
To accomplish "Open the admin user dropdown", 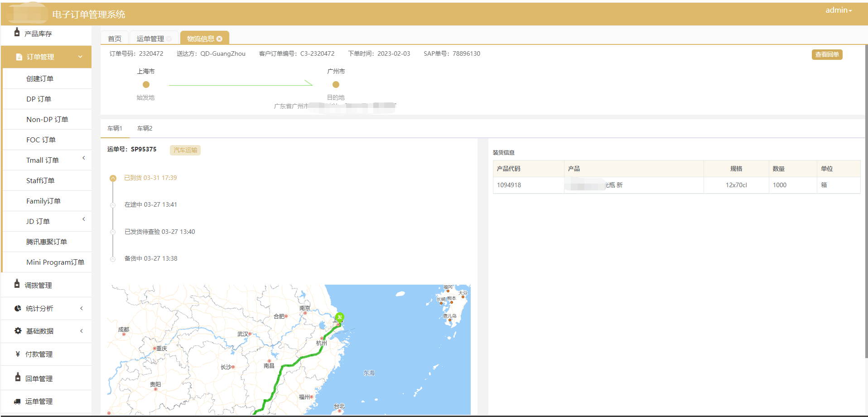I will tap(839, 10).
